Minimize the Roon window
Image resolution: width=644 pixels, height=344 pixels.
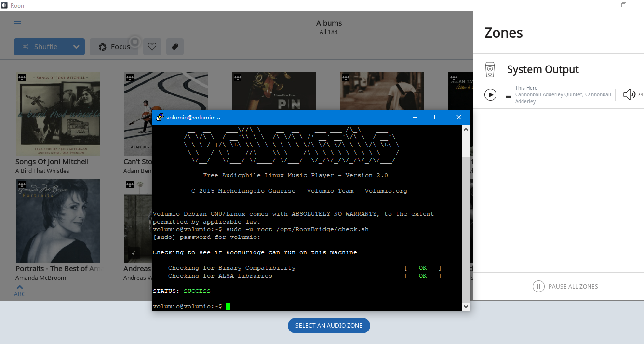point(602,5)
